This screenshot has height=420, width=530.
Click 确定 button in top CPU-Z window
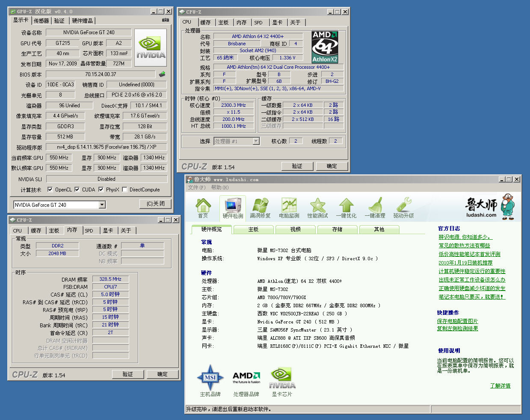coord(332,166)
